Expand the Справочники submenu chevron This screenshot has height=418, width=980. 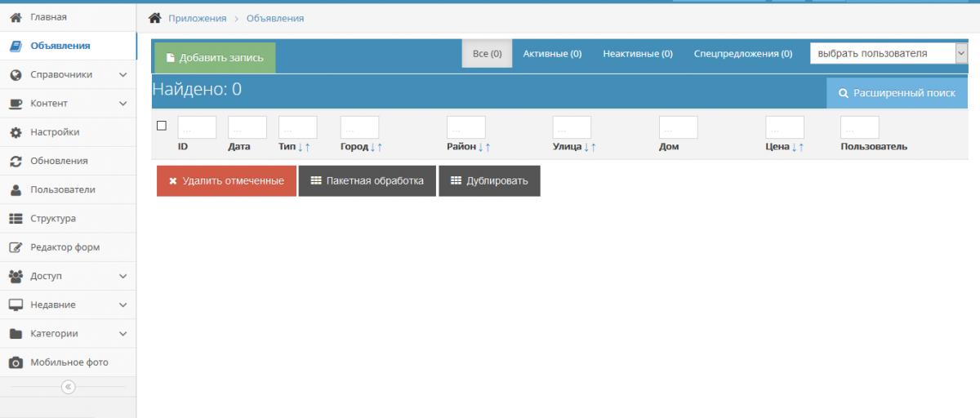click(123, 75)
